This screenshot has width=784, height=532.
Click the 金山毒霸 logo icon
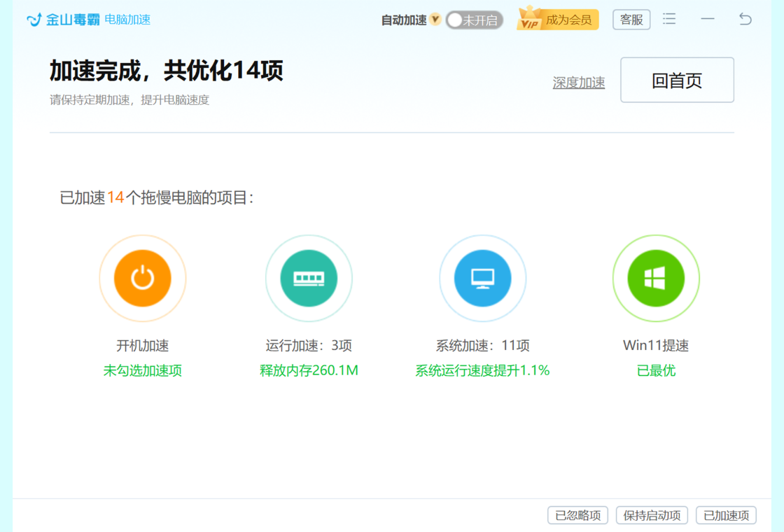coord(34,20)
